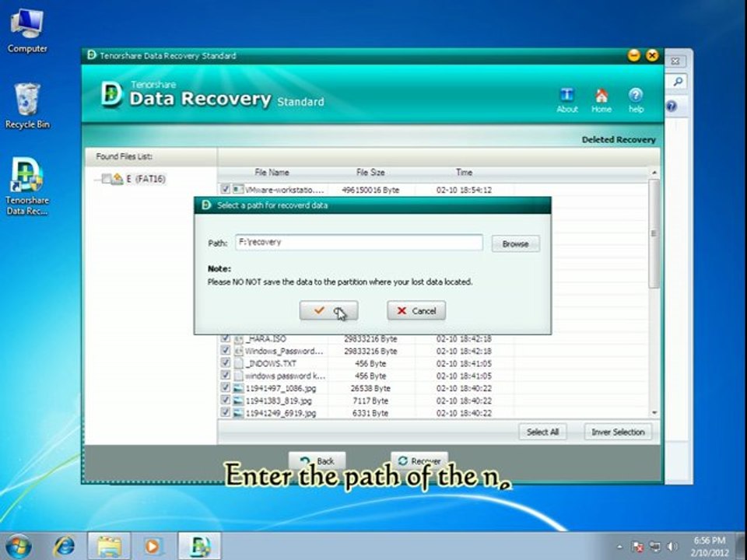Viewport: 747px width, 560px height.
Task: Click the file list scroll down arrow
Action: 654,413
